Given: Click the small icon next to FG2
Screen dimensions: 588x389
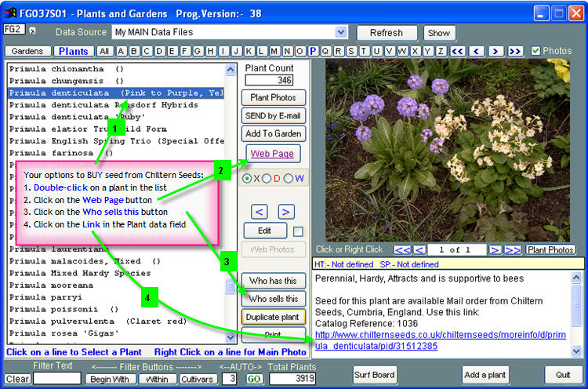Looking at the screenshot, I should click(x=32, y=31).
